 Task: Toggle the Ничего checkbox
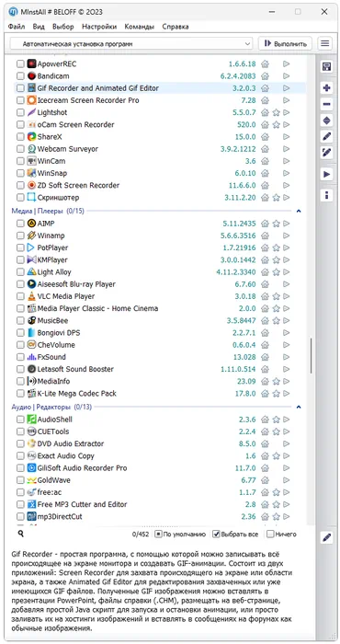(x=270, y=535)
